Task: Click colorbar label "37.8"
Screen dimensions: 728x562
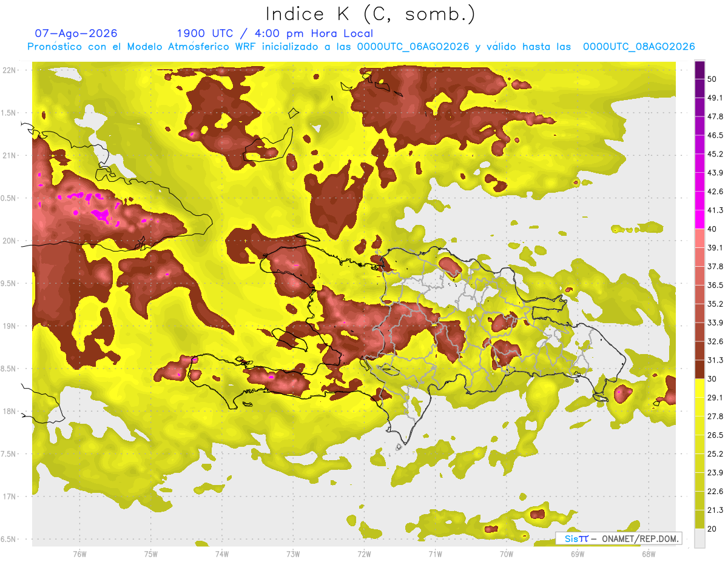Action: [x=715, y=266]
